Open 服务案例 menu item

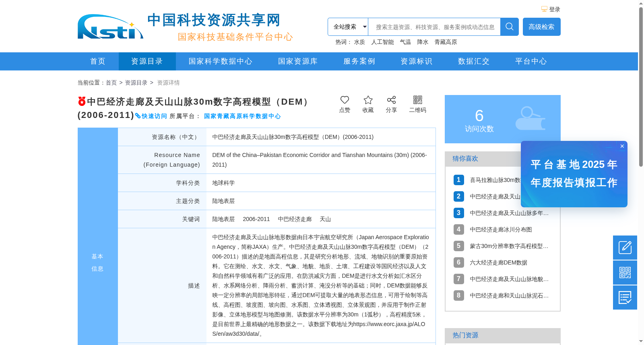click(359, 61)
